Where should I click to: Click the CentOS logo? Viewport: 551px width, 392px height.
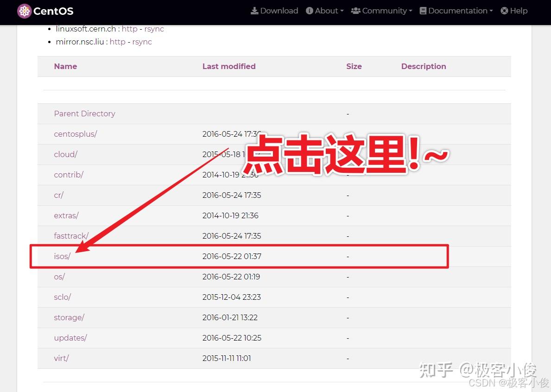[x=45, y=10]
